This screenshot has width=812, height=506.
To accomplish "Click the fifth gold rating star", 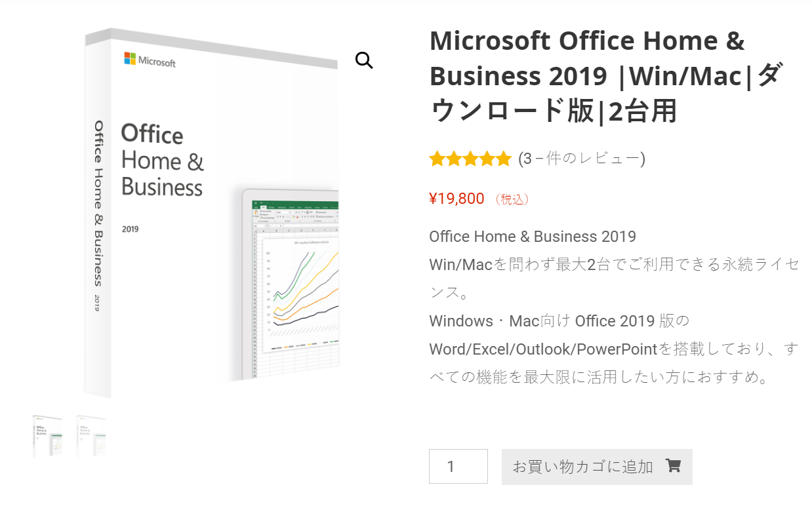I will [x=504, y=159].
